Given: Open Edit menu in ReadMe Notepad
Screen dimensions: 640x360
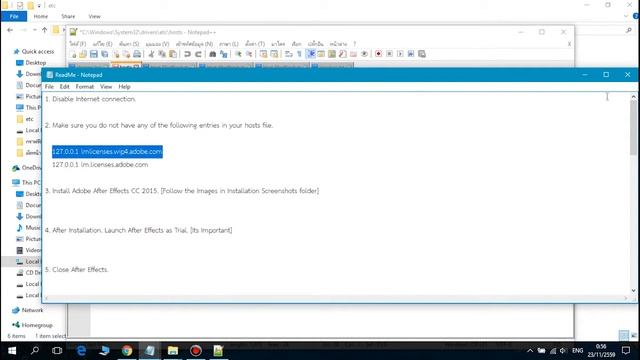Looking at the screenshot, I should click(x=64, y=87).
